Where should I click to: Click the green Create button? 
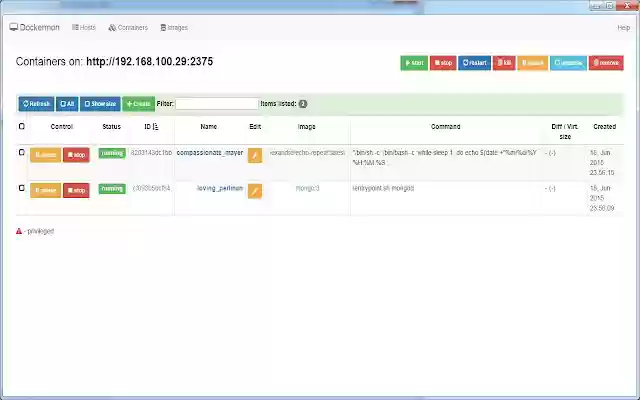coord(138,104)
